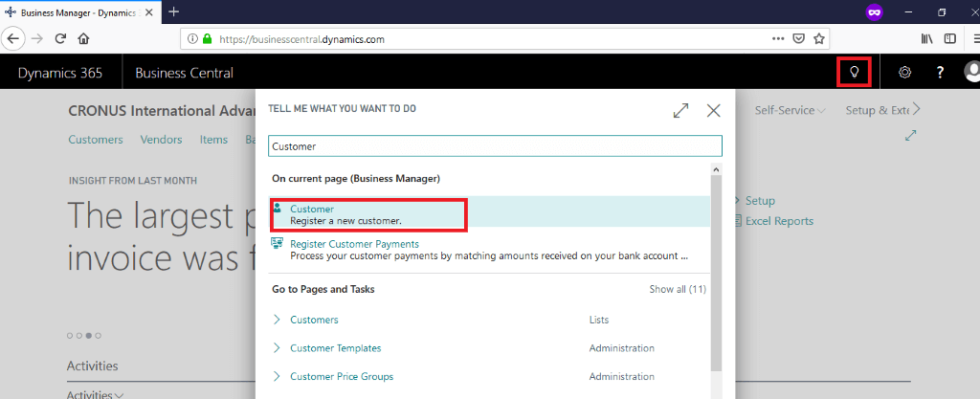Open Excel Reports link

pos(779,221)
